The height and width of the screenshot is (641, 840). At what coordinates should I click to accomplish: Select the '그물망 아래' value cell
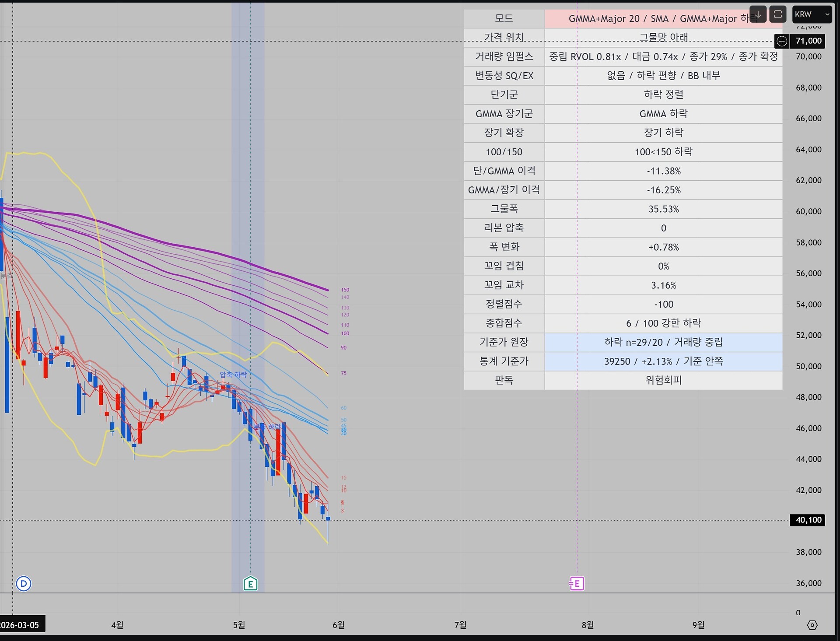coord(663,38)
